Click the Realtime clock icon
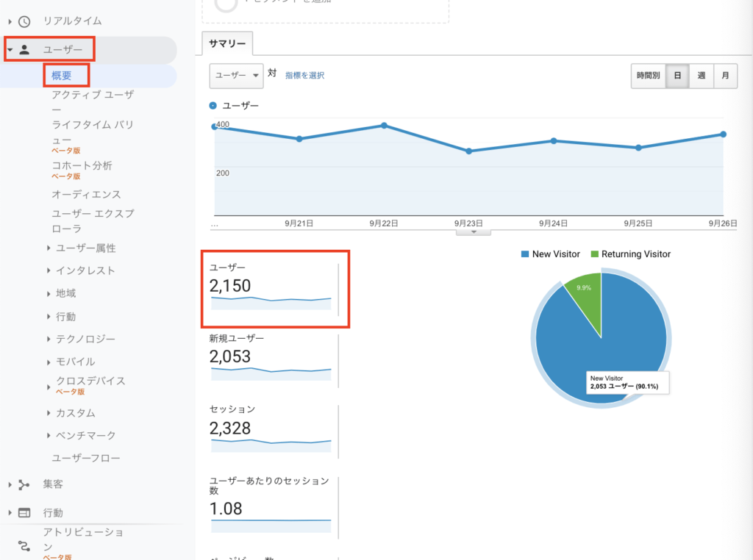Image resolution: width=753 pixels, height=560 pixels. coord(24,21)
